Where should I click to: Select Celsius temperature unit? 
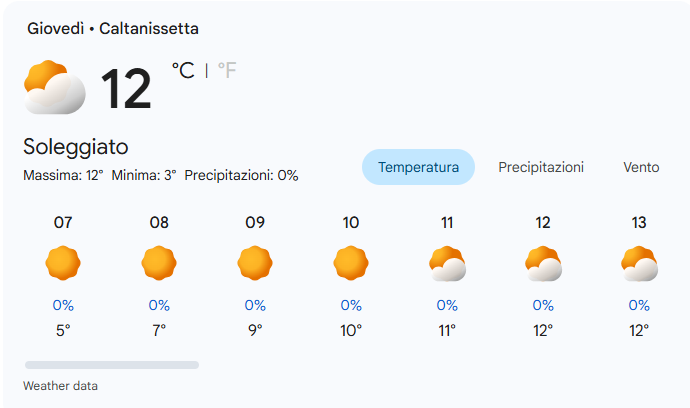(182, 71)
